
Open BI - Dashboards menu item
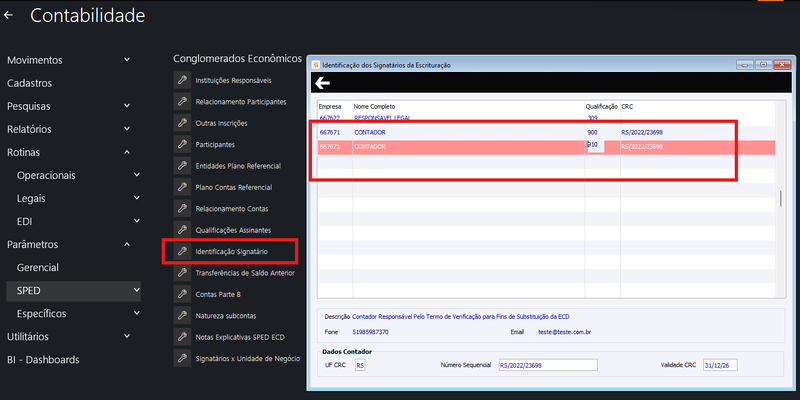point(43,360)
